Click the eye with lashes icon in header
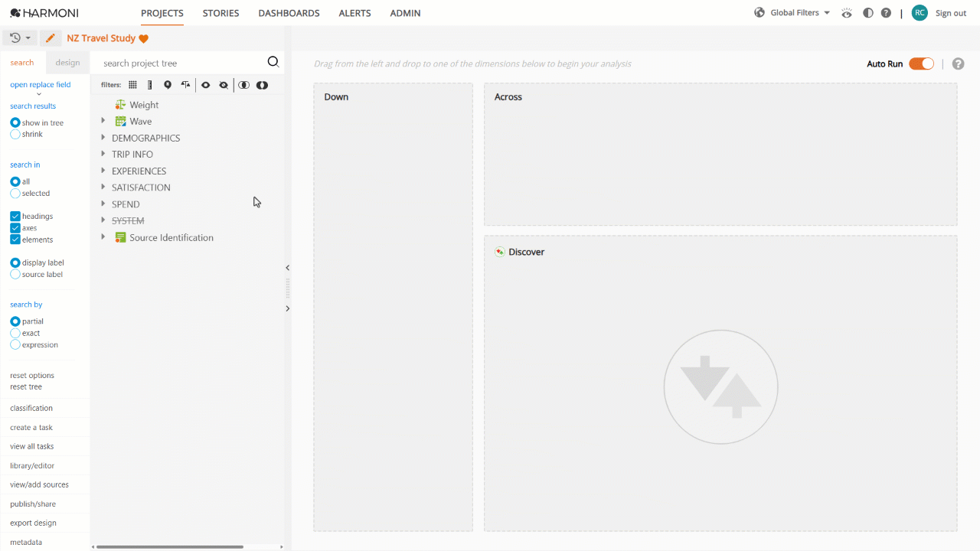 click(846, 13)
